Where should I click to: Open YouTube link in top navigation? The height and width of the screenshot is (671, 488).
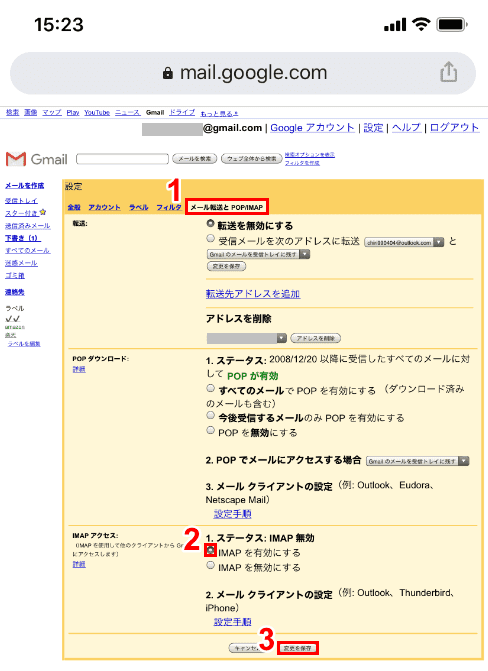[97, 113]
